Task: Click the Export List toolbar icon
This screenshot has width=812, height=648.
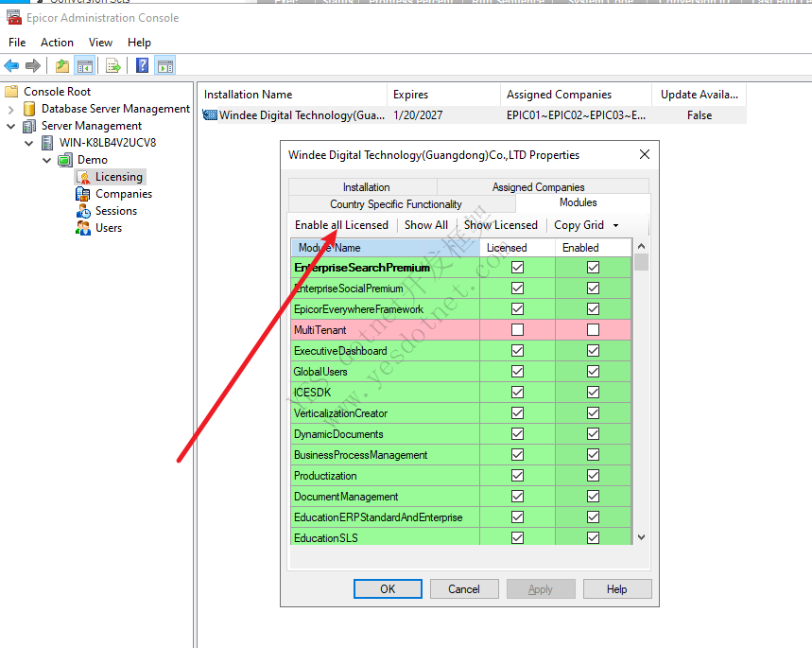Action: click(112, 65)
